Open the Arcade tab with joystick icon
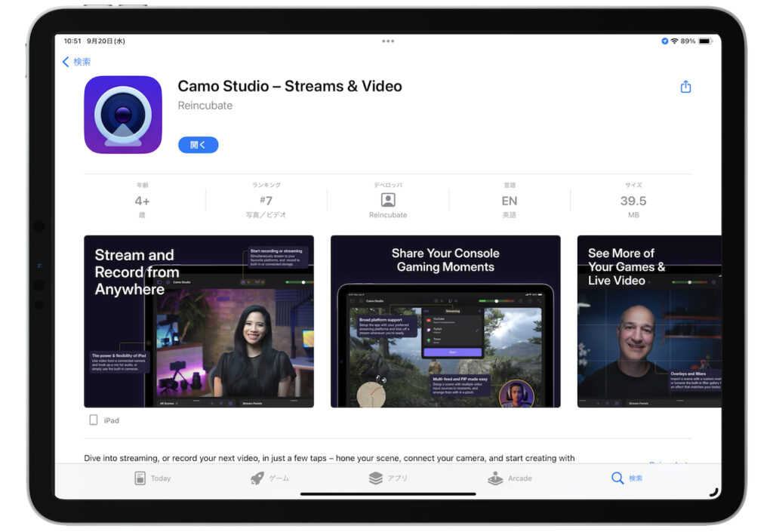This screenshot has width=773, height=532. 510,478
